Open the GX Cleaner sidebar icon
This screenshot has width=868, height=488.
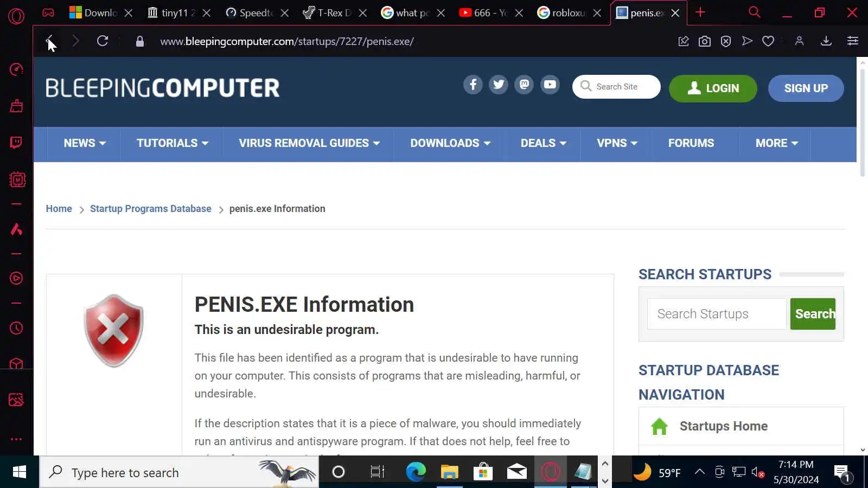coord(16,106)
